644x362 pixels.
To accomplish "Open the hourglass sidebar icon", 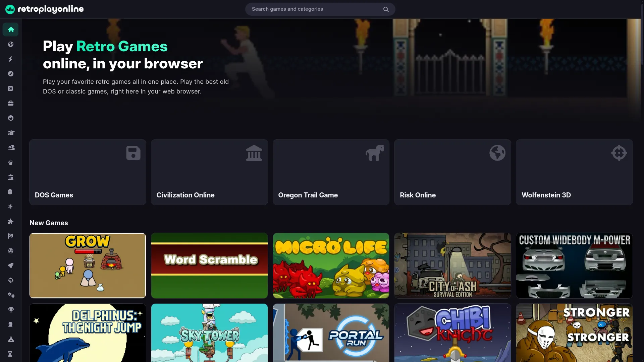I will [11, 354].
